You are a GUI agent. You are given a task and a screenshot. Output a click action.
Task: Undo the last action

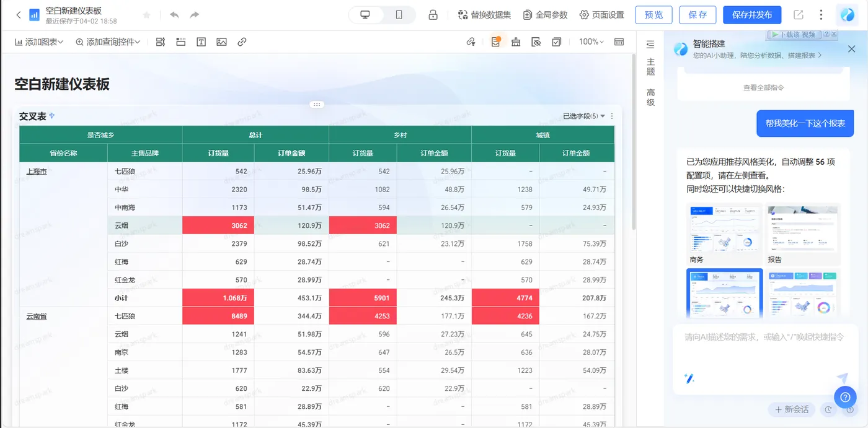coord(174,15)
